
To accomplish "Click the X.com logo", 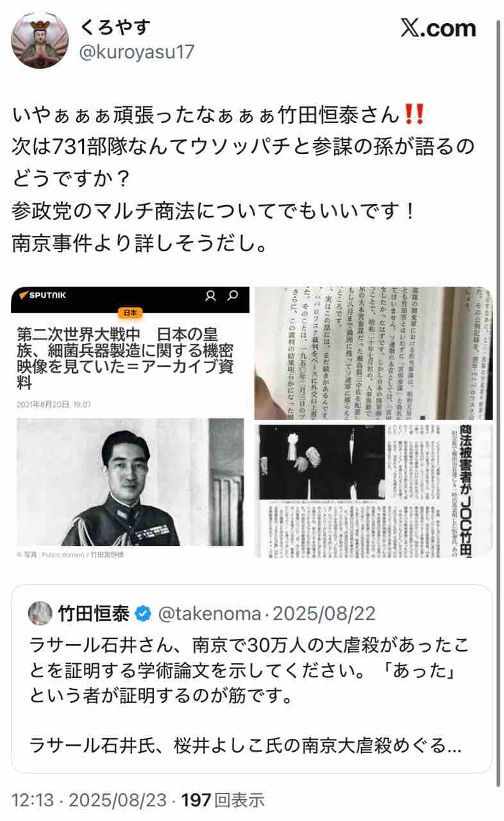I will click(x=438, y=28).
